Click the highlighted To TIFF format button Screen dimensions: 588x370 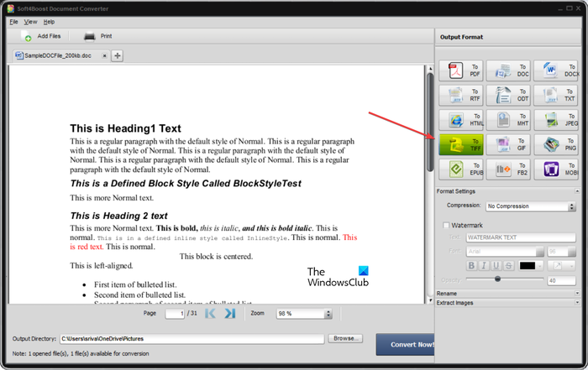461,144
